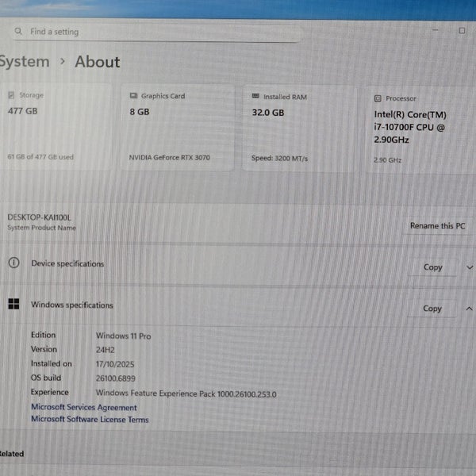The height and width of the screenshot is (476, 476).
Task: Click the Device specifications info icon
Action: pos(13,263)
